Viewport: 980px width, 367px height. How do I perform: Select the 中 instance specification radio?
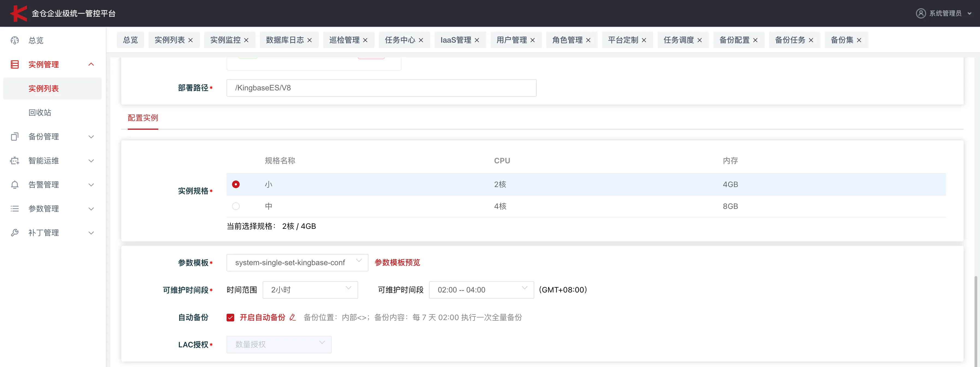point(236,206)
